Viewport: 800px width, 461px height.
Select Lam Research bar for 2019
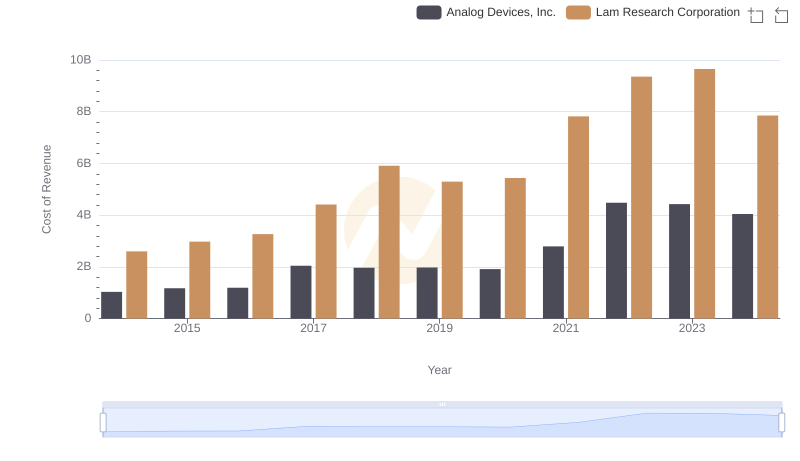[x=452, y=250]
